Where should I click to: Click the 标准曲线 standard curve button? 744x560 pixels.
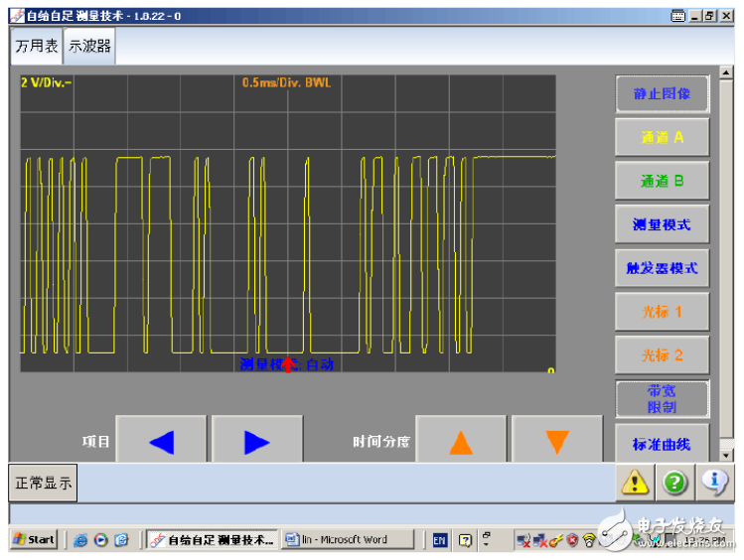coord(662,444)
